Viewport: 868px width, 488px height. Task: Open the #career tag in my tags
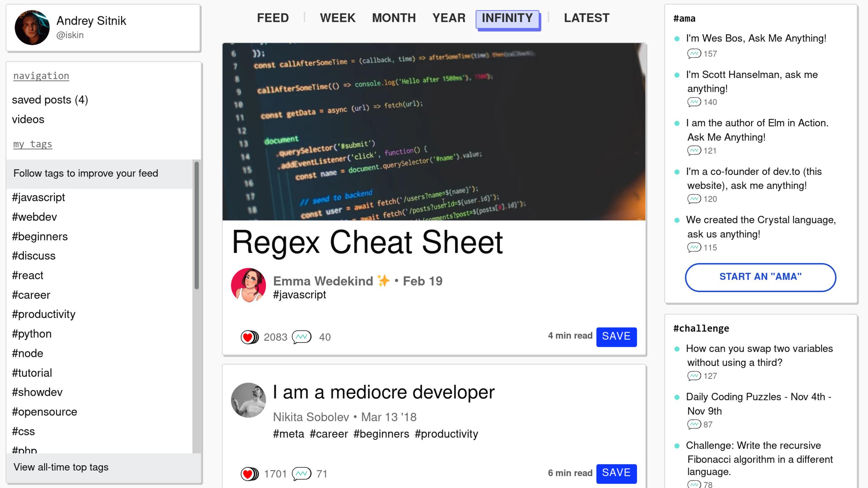pyautogui.click(x=31, y=295)
